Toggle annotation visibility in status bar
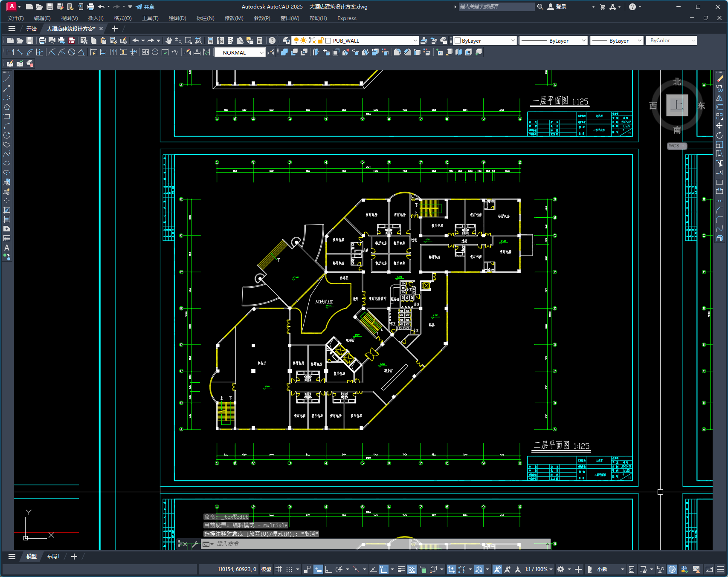Viewport: 728px width, 577px height. pyautogui.click(x=497, y=569)
